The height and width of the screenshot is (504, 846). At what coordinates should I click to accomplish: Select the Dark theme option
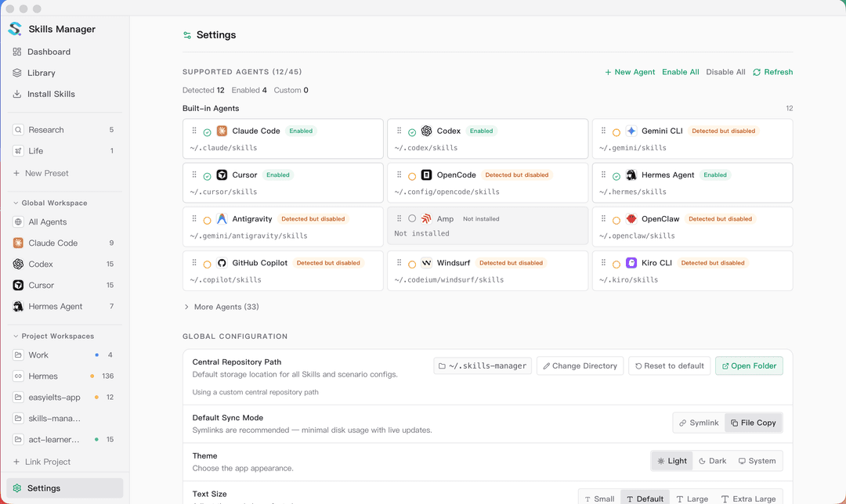[713, 461]
